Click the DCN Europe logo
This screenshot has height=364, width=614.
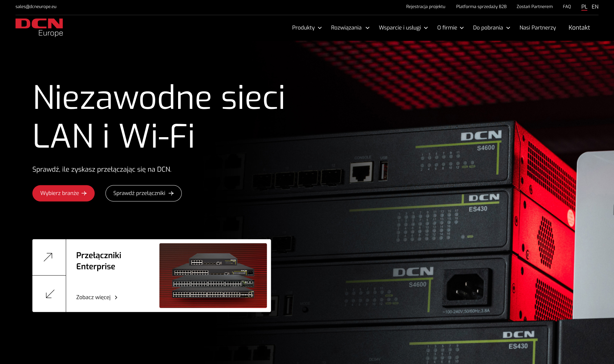point(39,27)
